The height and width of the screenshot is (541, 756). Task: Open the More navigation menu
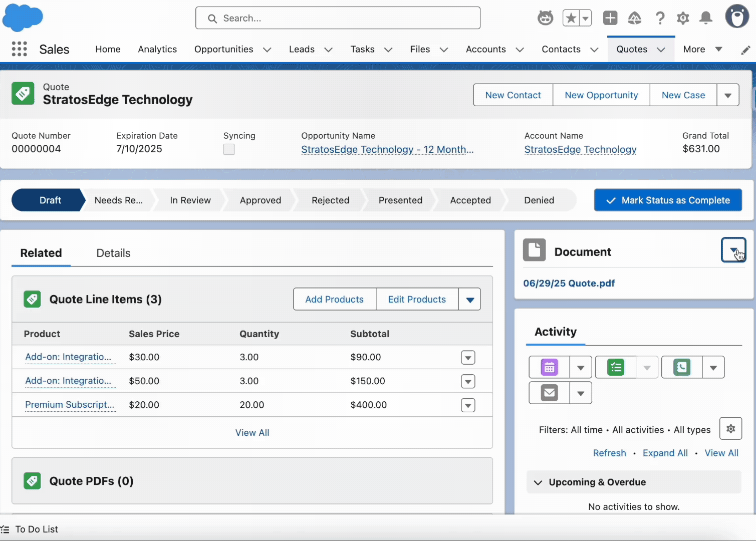click(x=703, y=49)
